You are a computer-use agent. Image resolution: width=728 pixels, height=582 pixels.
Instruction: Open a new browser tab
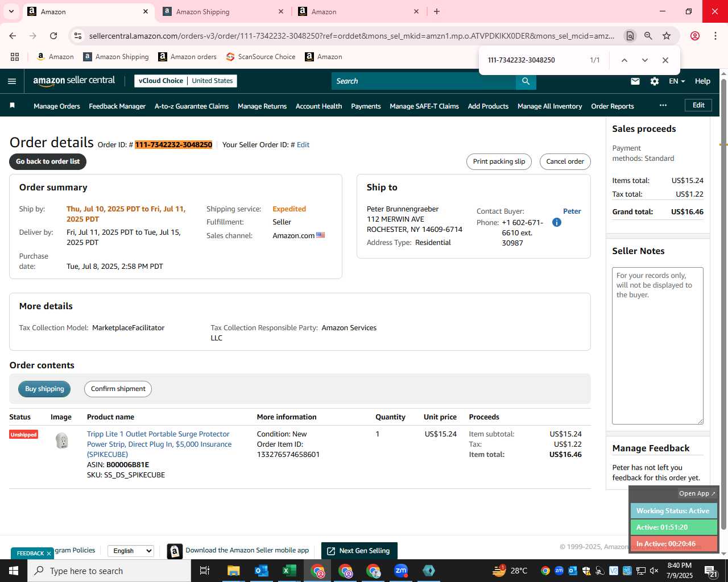pyautogui.click(x=437, y=11)
